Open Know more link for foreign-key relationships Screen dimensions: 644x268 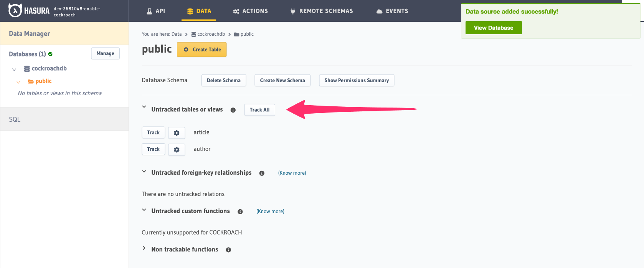point(292,173)
